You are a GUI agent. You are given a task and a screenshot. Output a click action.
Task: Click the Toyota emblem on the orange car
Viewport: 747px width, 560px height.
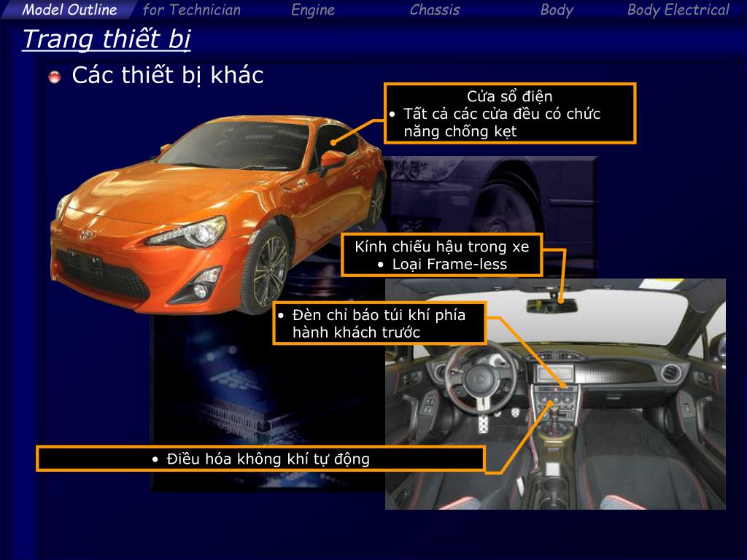pyautogui.click(x=88, y=234)
